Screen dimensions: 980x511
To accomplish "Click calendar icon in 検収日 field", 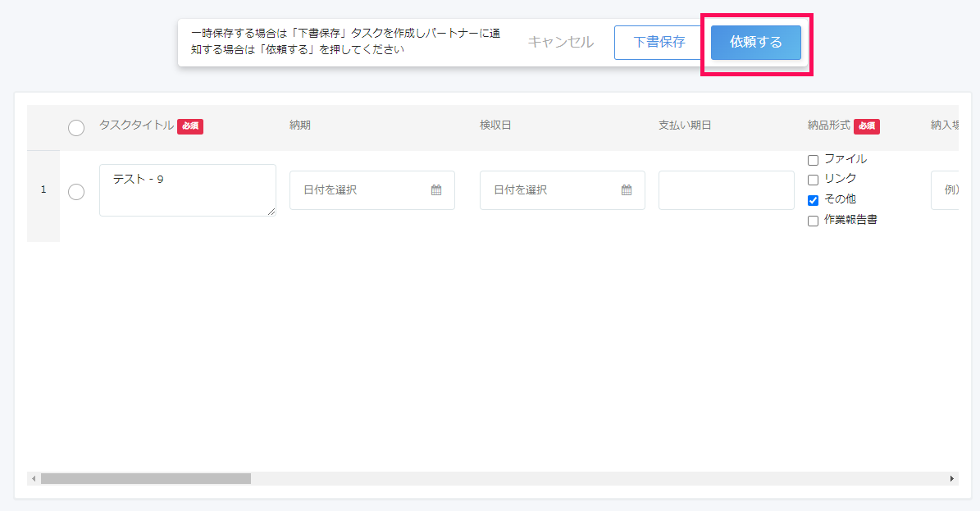I will (627, 190).
